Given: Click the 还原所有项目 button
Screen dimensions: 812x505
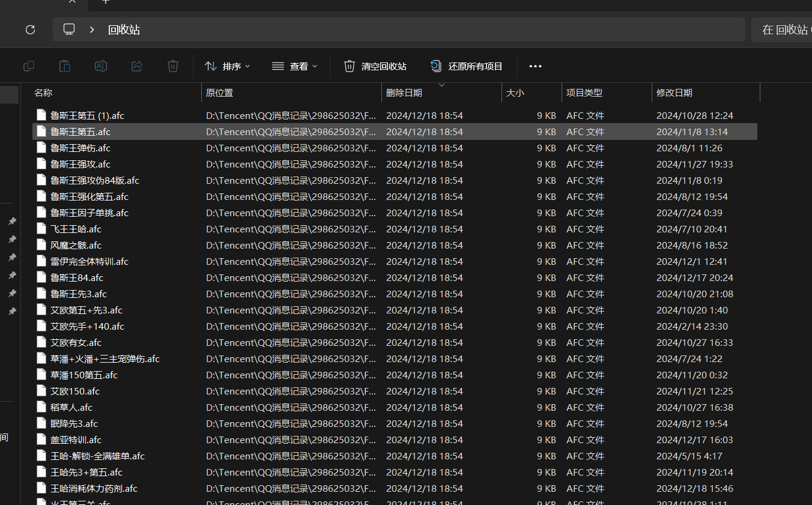Looking at the screenshot, I should point(467,66).
